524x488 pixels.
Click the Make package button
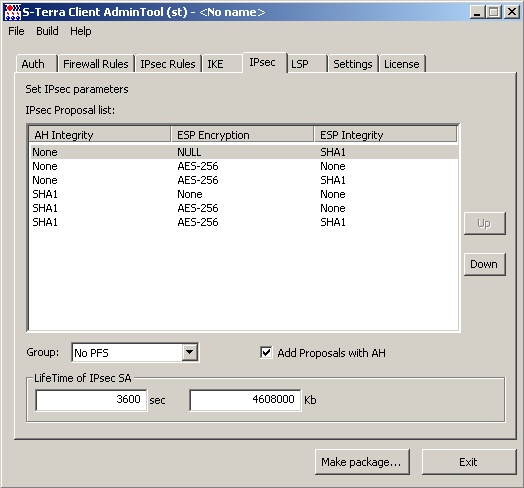(362, 462)
